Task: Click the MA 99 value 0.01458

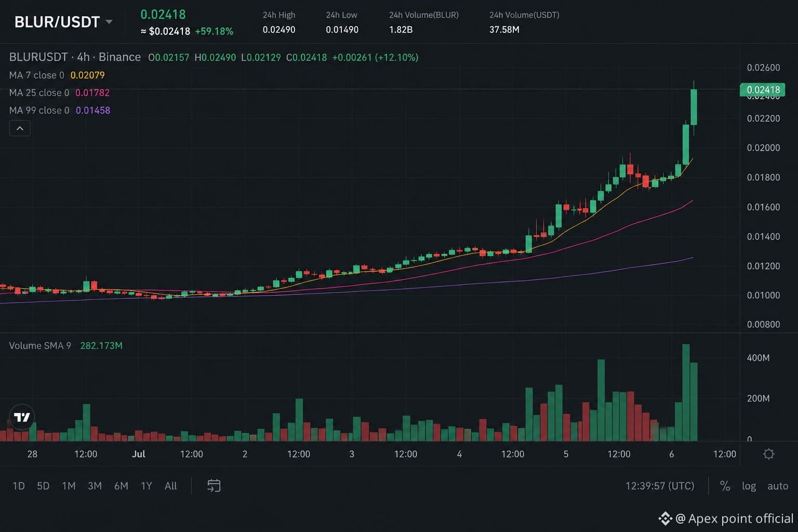Action: point(93,110)
